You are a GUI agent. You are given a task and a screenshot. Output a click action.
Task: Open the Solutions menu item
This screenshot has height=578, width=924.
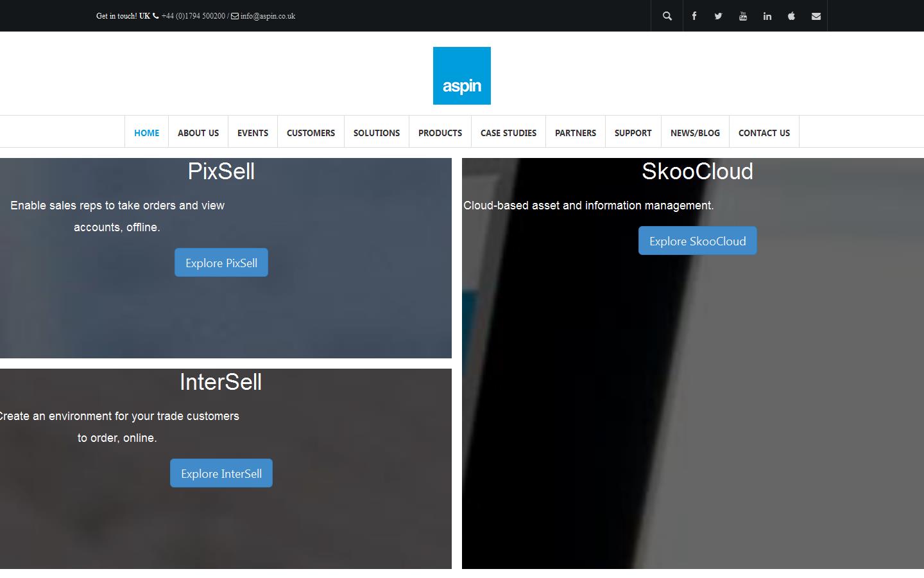coord(377,133)
